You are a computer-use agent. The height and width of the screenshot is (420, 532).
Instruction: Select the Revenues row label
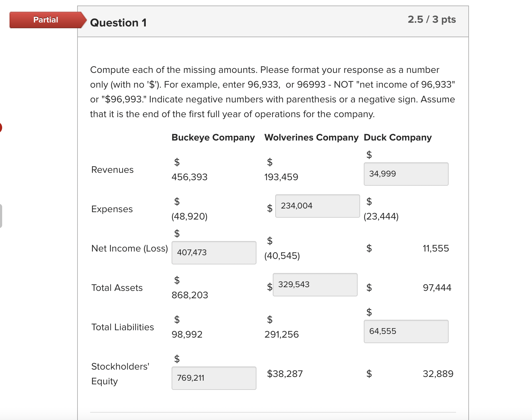[x=112, y=169]
